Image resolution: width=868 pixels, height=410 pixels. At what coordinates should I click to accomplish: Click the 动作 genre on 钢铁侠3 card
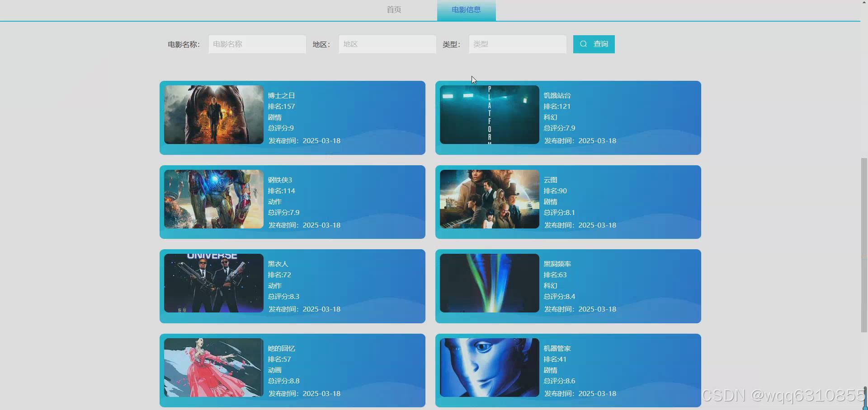coord(274,202)
